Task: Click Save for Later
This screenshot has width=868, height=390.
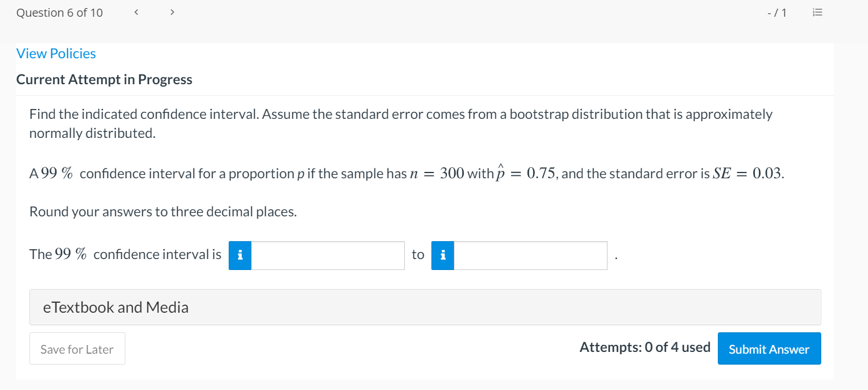Action: click(77, 348)
